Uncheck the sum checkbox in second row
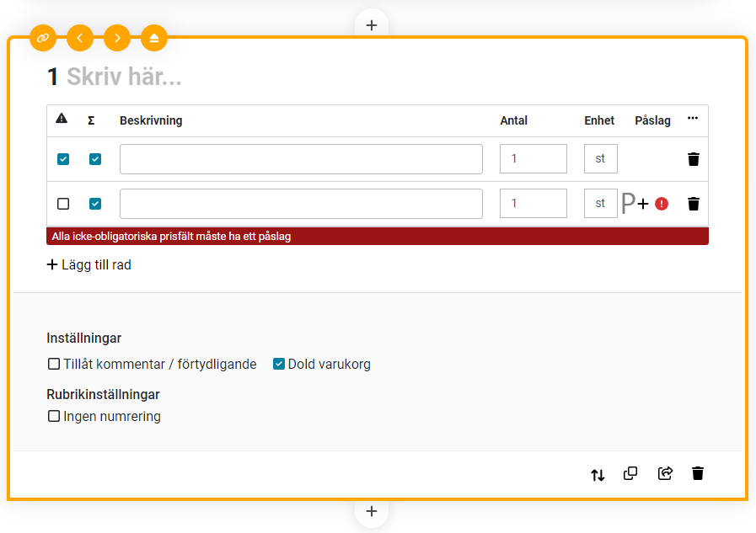 [95, 204]
